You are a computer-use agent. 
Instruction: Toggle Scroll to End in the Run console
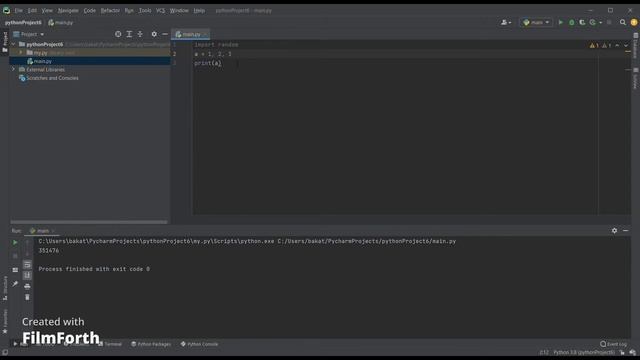(27, 276)
